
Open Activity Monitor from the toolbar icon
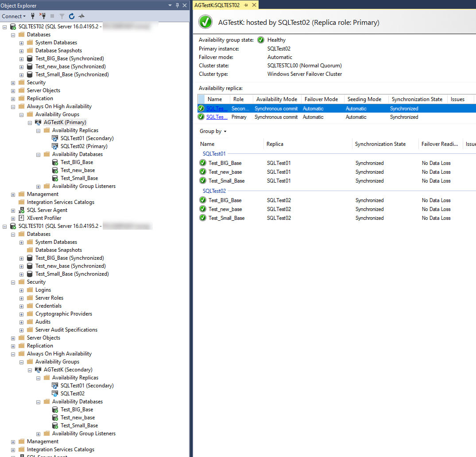(x=81, y=16)
